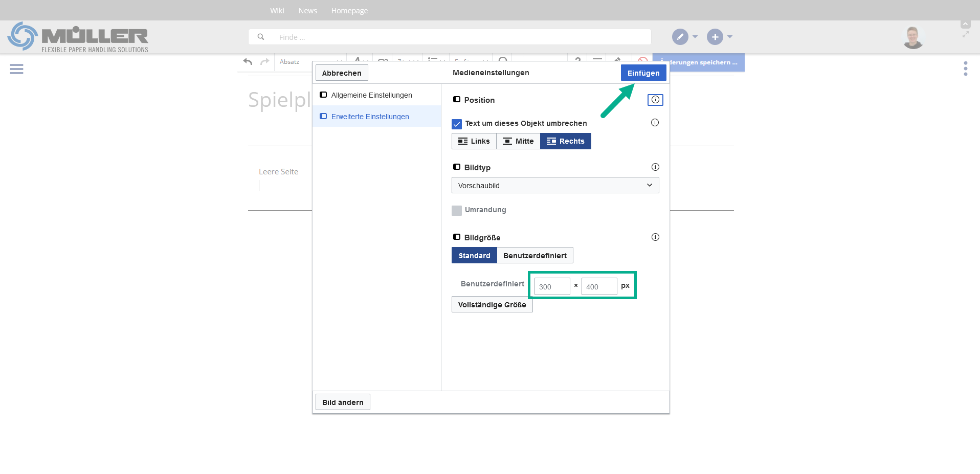Viewport: 980px width, 474px height.
Task: Show the Bildtyp info icon help
Action: 655,167
